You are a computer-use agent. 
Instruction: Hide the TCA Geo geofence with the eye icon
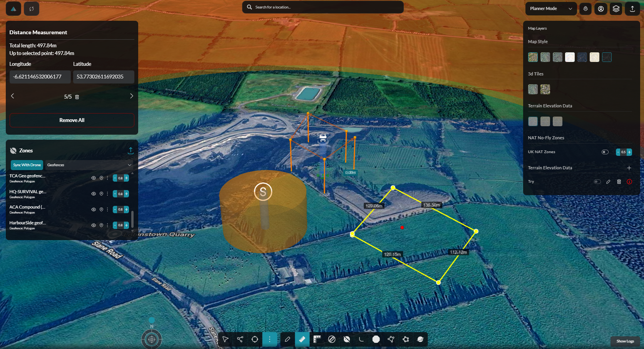[94, 178]
